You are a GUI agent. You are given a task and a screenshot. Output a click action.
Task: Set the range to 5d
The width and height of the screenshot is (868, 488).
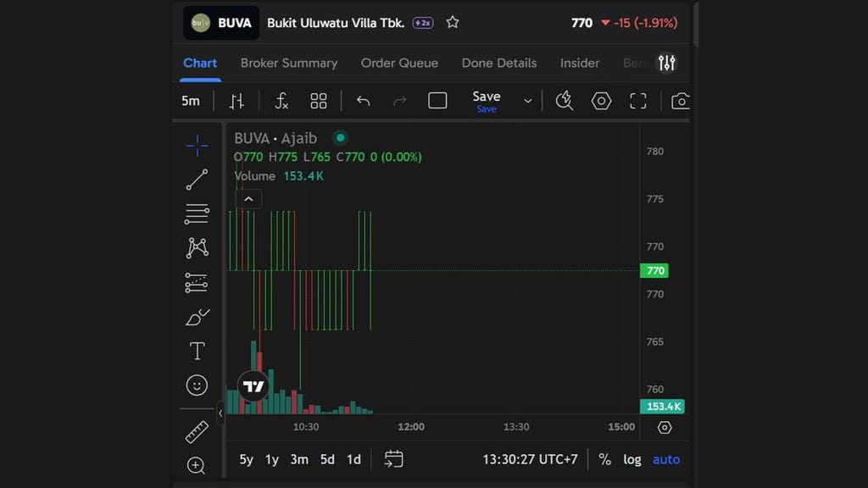327,459
